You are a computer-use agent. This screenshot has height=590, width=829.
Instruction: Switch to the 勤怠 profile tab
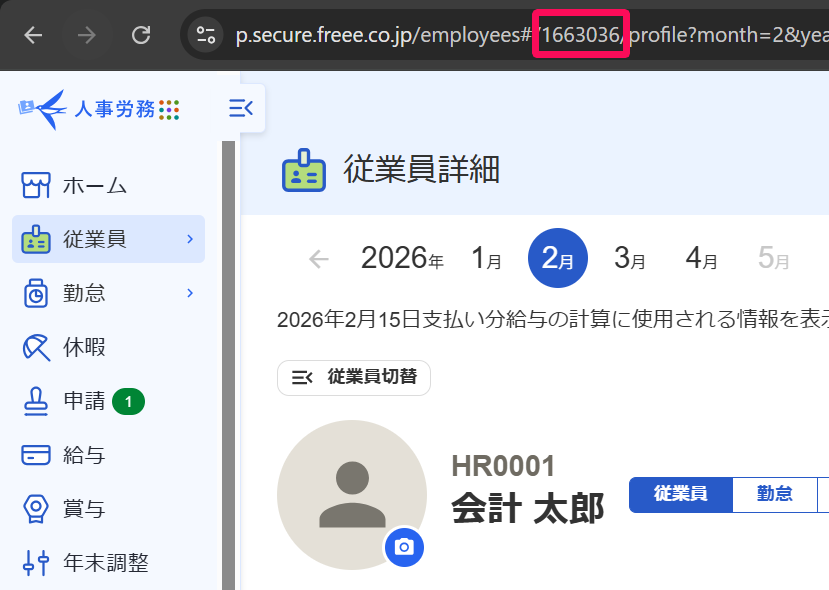click(x=775, y=494)
